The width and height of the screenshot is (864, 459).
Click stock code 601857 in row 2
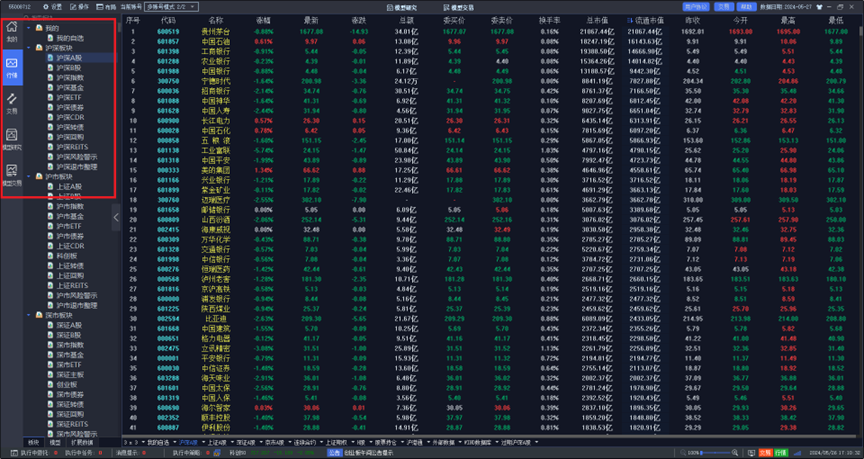tap(168, 42)
